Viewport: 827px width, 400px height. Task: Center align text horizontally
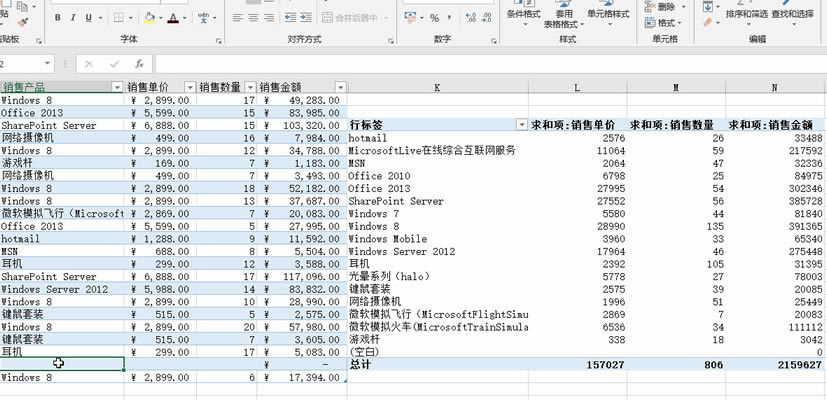tap(255, 18)
